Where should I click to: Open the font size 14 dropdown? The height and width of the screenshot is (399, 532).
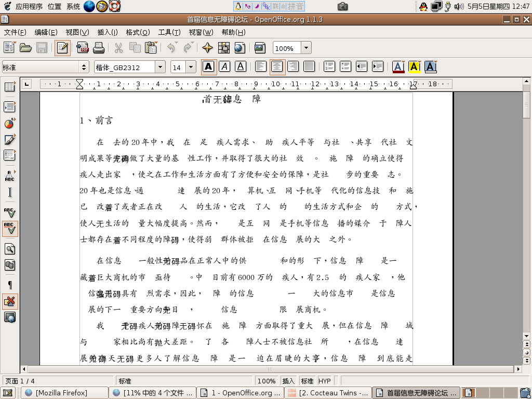click(x=191, y=67)
